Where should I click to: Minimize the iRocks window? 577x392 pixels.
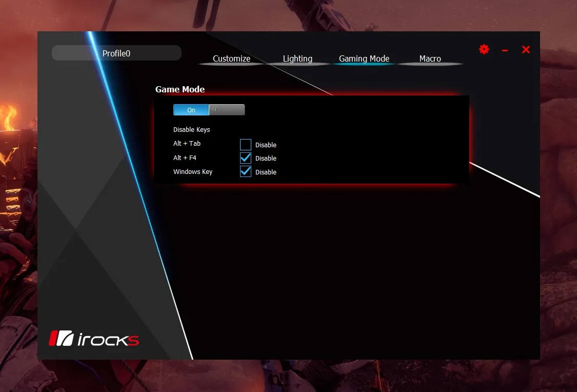click(x=505, y=50)
